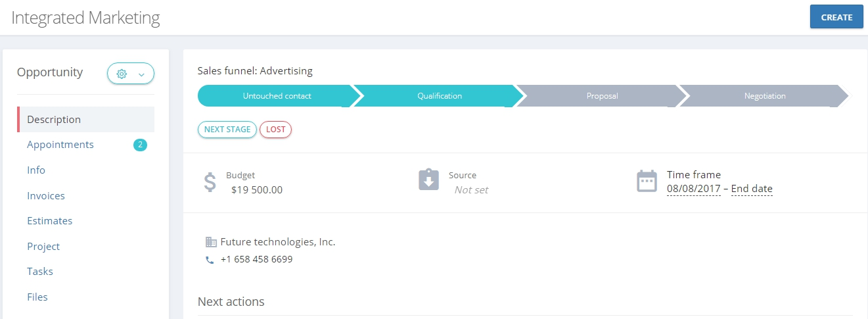868x319 pixels.
Task: Select the Negotiation funnel stage
Action: (765, 96)
